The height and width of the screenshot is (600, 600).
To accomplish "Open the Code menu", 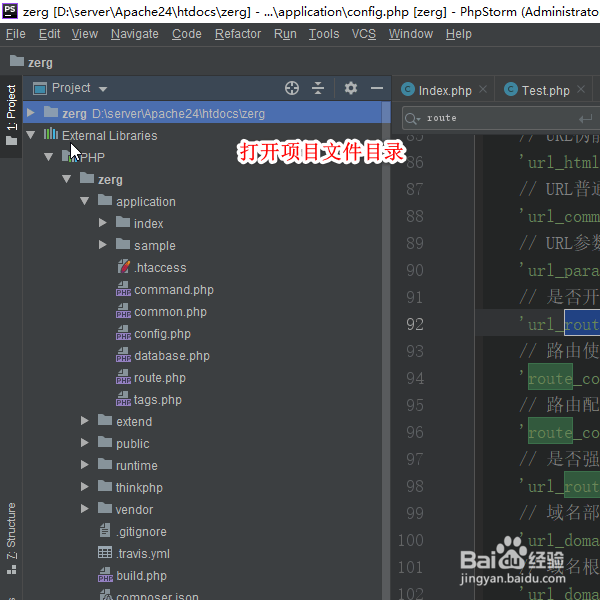I will coord(186,34).
